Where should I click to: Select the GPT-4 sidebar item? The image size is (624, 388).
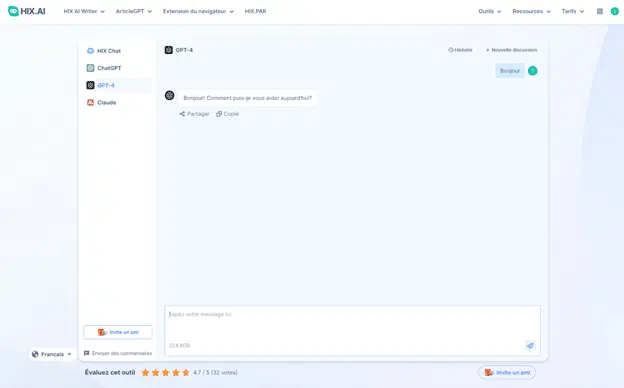click(x=117, y=85)
